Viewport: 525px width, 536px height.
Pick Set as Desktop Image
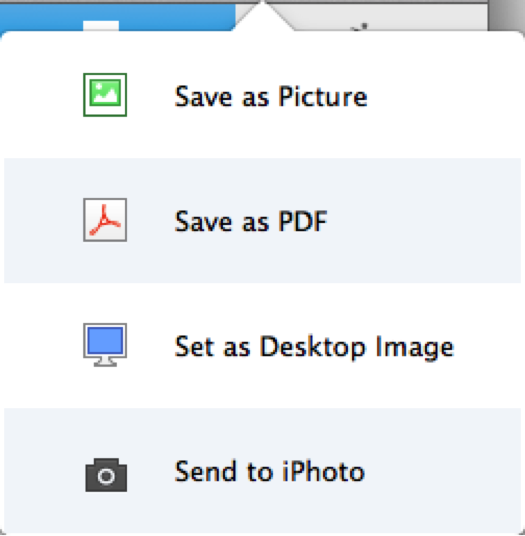262,346
